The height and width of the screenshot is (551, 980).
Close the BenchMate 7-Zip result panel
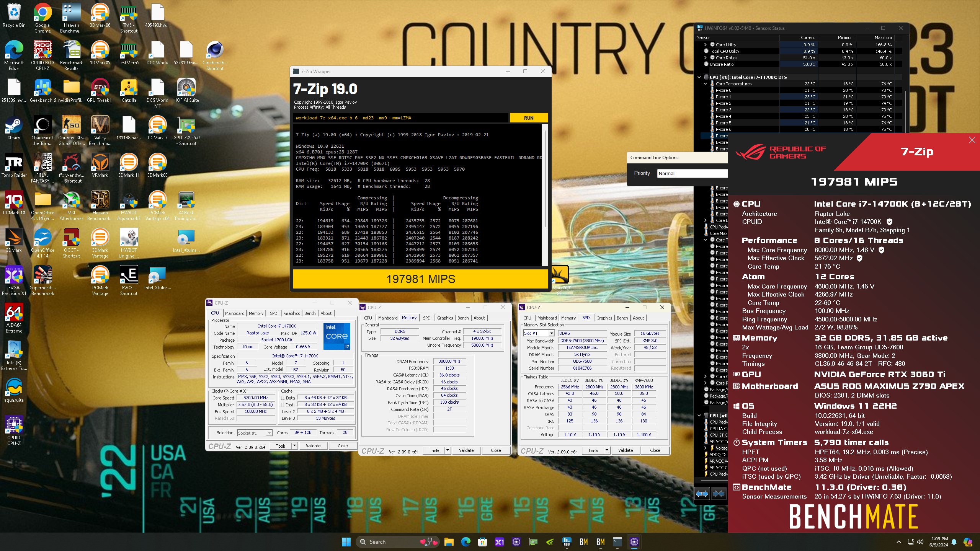[972, 140]
